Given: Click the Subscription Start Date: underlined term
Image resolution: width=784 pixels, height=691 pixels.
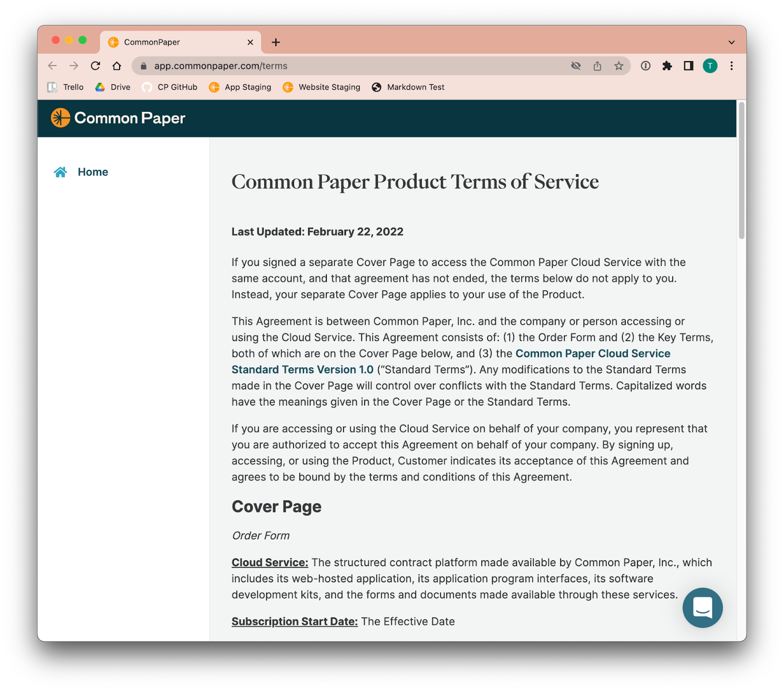Looking at the screenshot, I should 294,621.
